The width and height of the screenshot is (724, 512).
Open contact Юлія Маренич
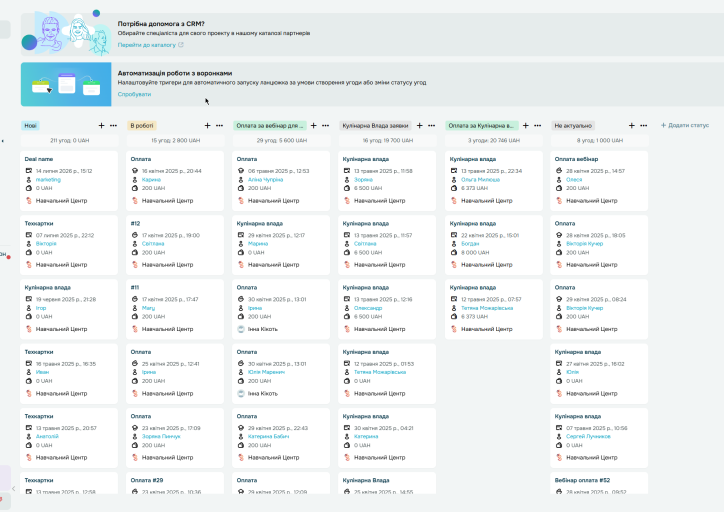[x=266, y=372]
